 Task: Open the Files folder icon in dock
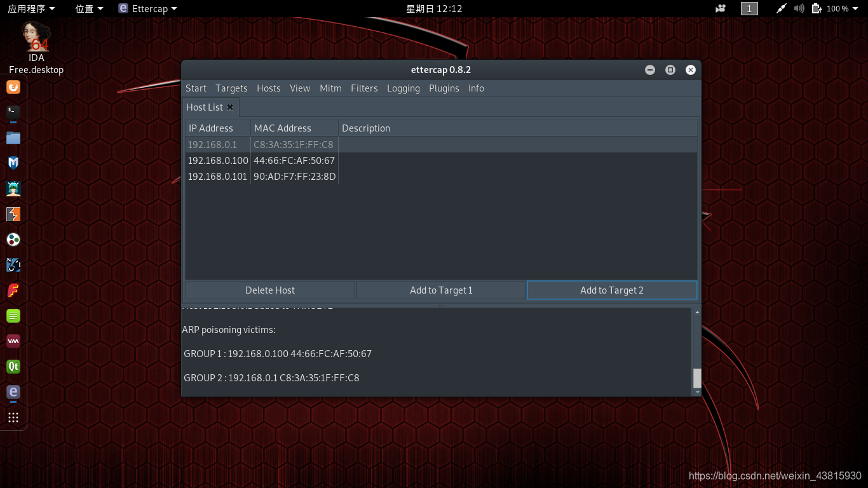click(13, 138)
